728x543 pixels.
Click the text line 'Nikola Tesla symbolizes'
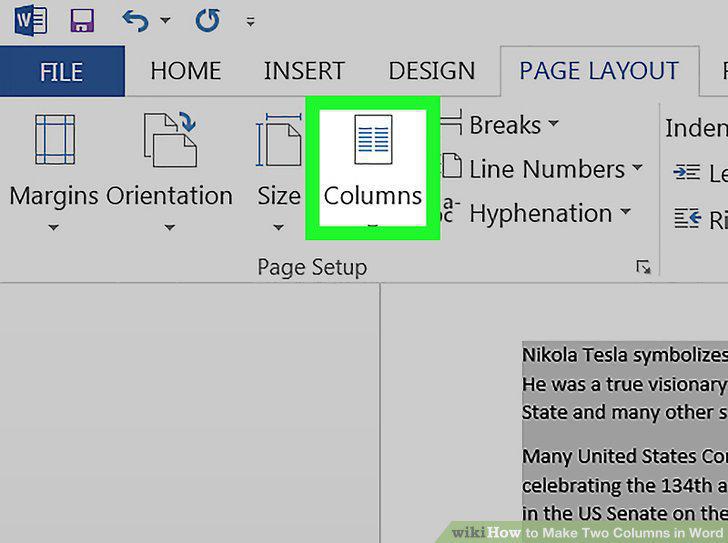pyautogui.click(x=625, y=356)
